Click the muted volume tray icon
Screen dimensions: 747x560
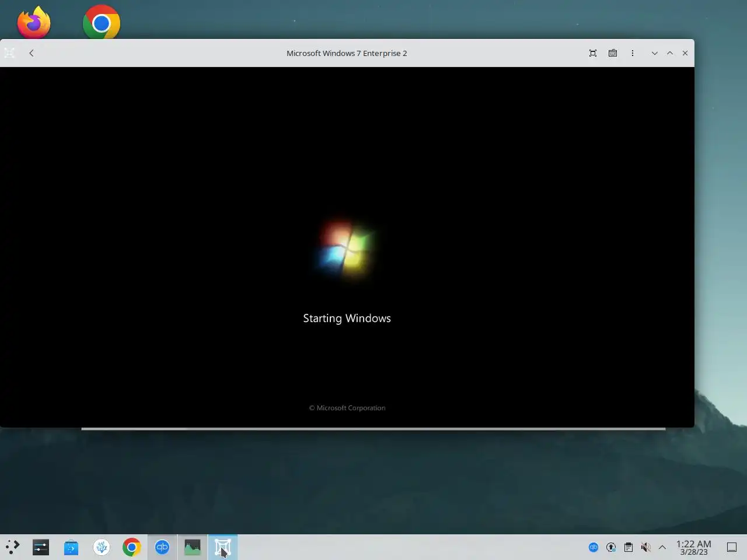(x=645, y=547)
